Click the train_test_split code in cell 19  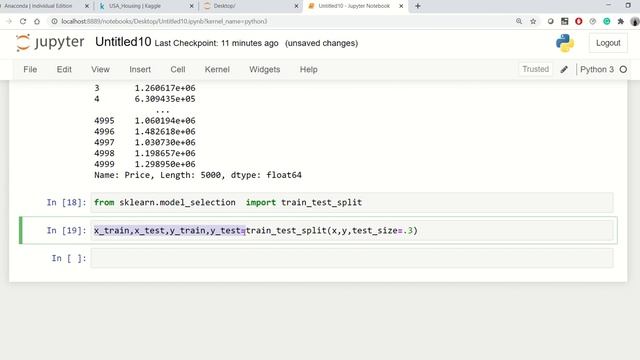click(331, 231)
